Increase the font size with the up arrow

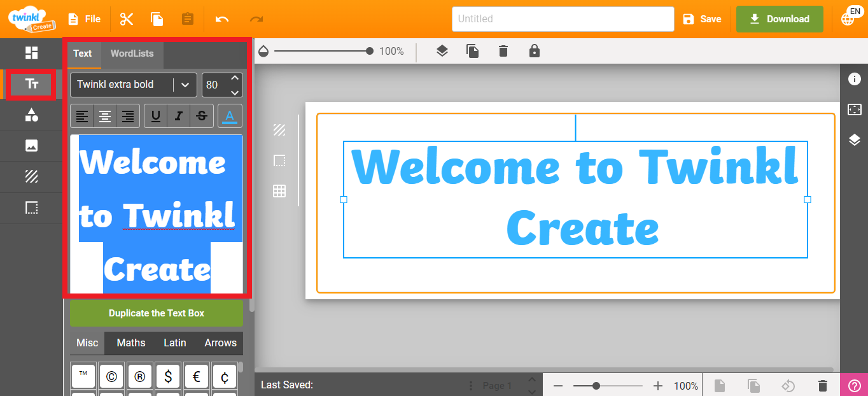[235, 79]
